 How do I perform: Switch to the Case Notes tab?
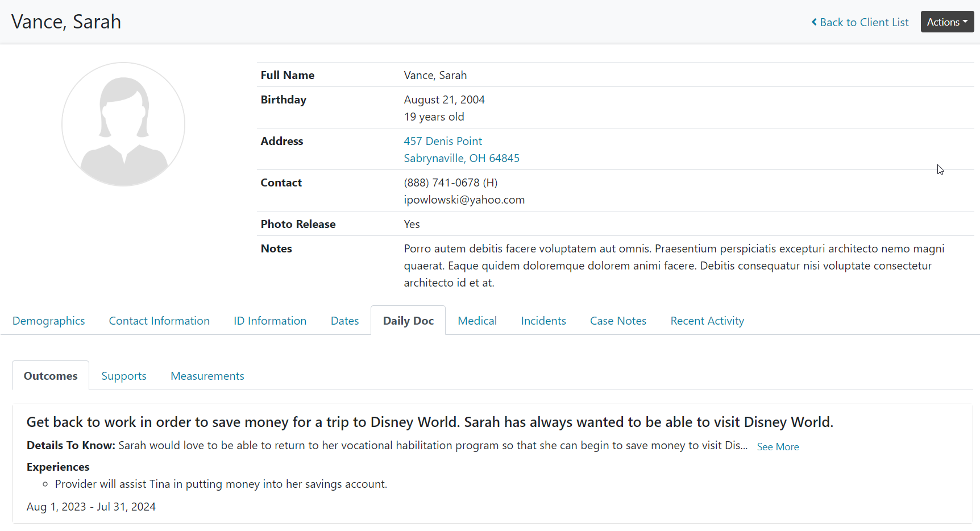point(618,321)
